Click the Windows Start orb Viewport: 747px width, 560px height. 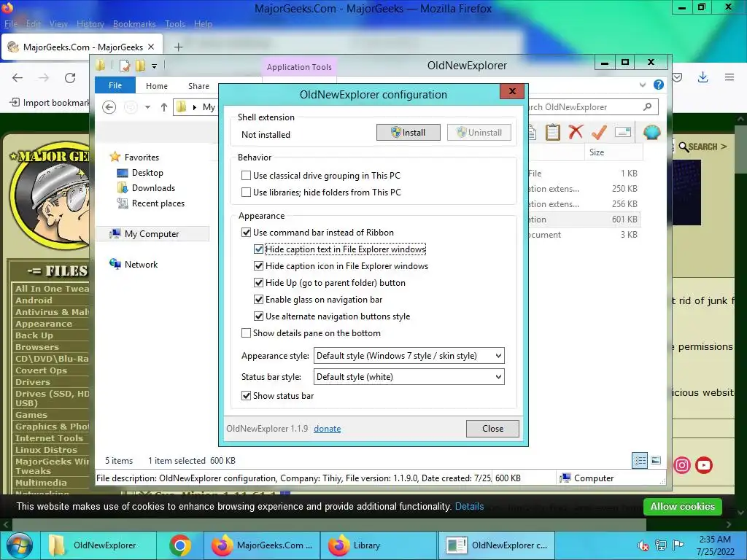pos(20,545)
